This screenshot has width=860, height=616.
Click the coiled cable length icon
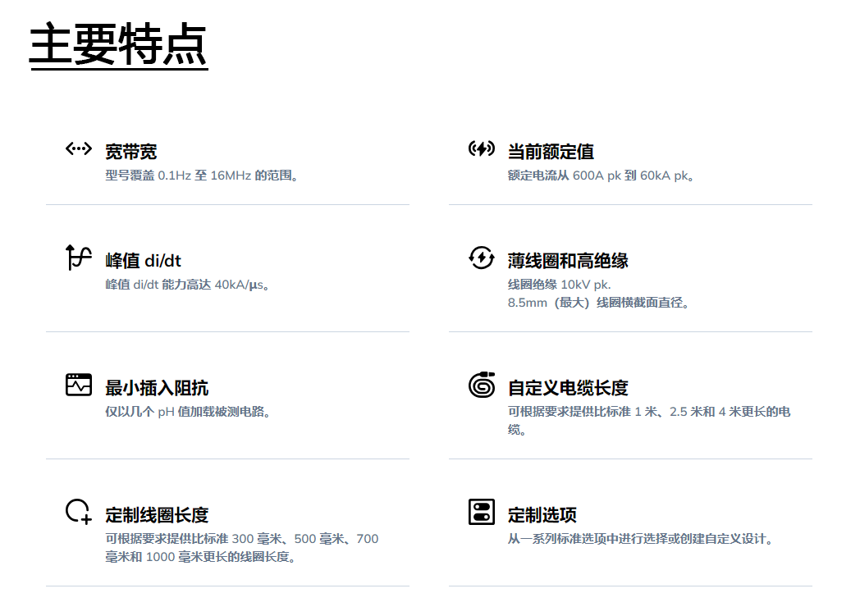(482, 385)
